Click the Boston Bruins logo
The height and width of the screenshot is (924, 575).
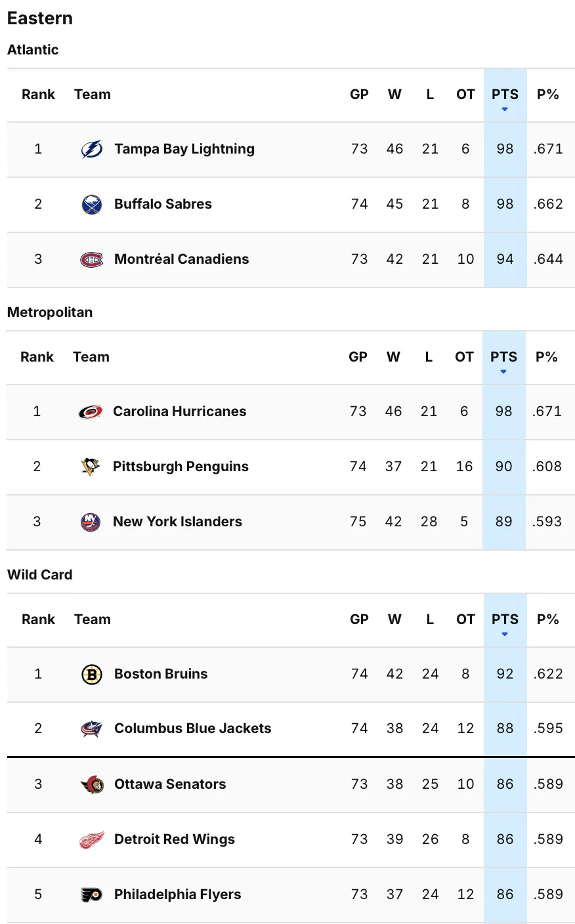[92, 674]
